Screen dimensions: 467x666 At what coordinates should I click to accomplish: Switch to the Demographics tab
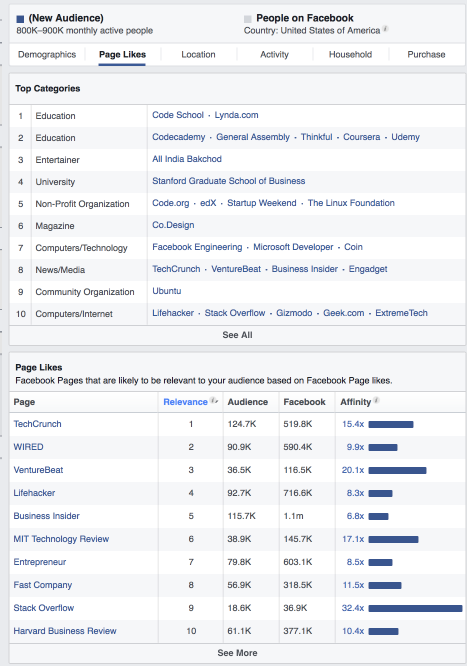[47, 54]
